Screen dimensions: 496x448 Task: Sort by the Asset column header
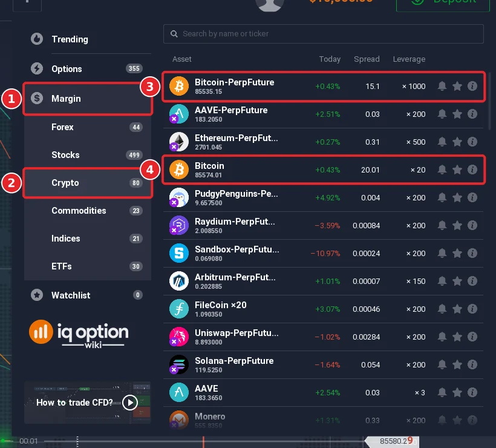pos(182,59)
